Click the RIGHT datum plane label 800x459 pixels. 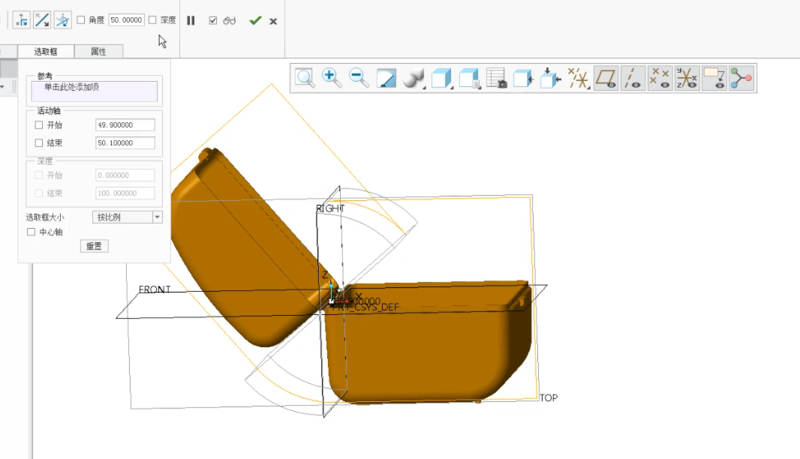click(331, 209)
